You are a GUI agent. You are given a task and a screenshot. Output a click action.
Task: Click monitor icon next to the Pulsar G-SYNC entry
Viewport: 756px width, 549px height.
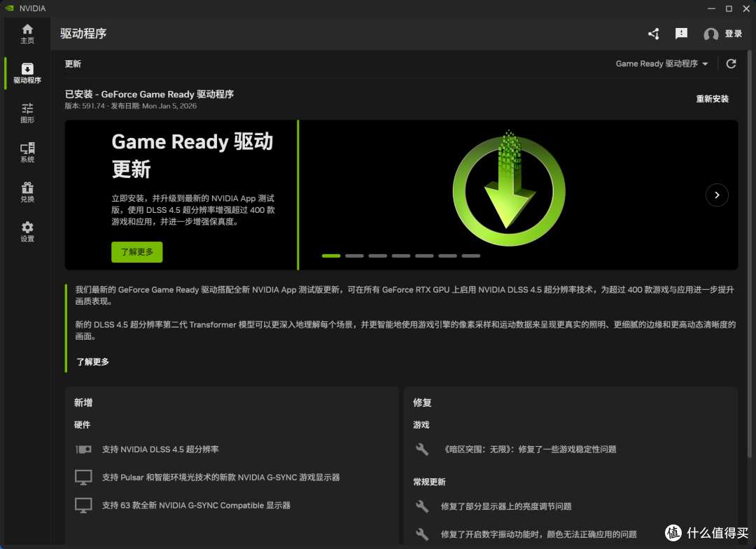pos(83,478)
